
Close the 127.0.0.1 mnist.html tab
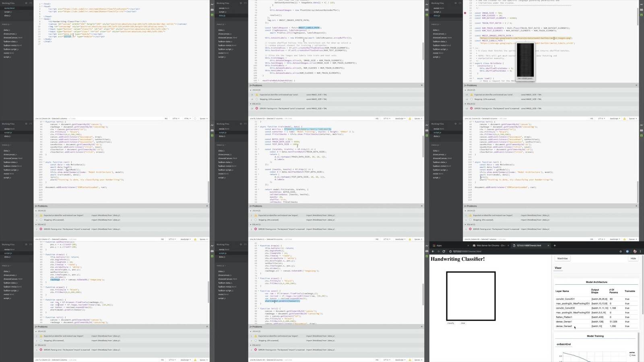click(x=548, y=246)
